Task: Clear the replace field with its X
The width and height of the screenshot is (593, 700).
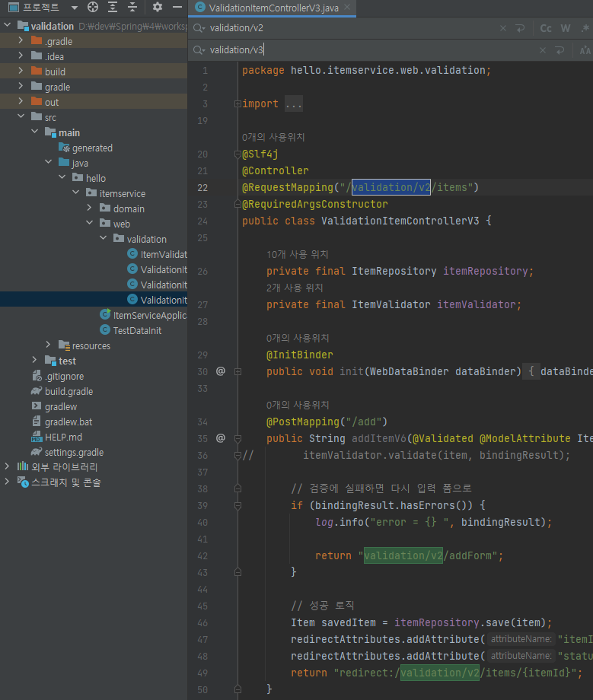Action: click(x=543, y=50)
